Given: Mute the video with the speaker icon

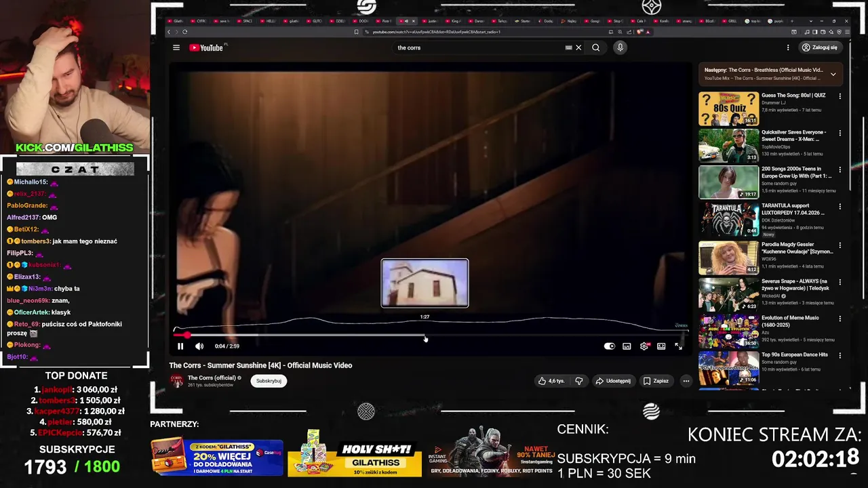Looking at the screenshot, I should (x=199, y=346).
